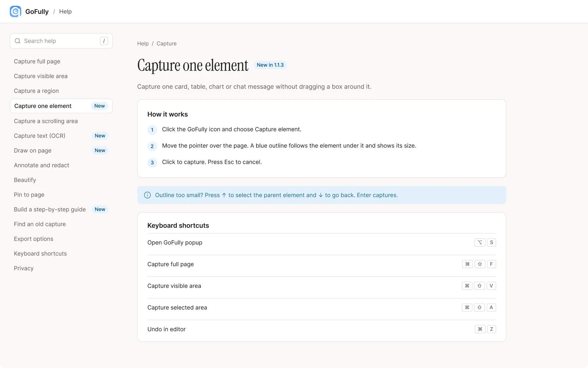Click Help breadcrumb above the title
Viewport: 588px width, 368px height.
pos(143,43)
